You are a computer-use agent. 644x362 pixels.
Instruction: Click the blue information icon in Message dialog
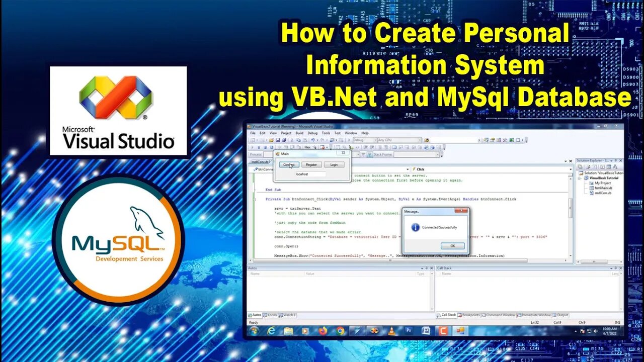(x=416, y=227)
